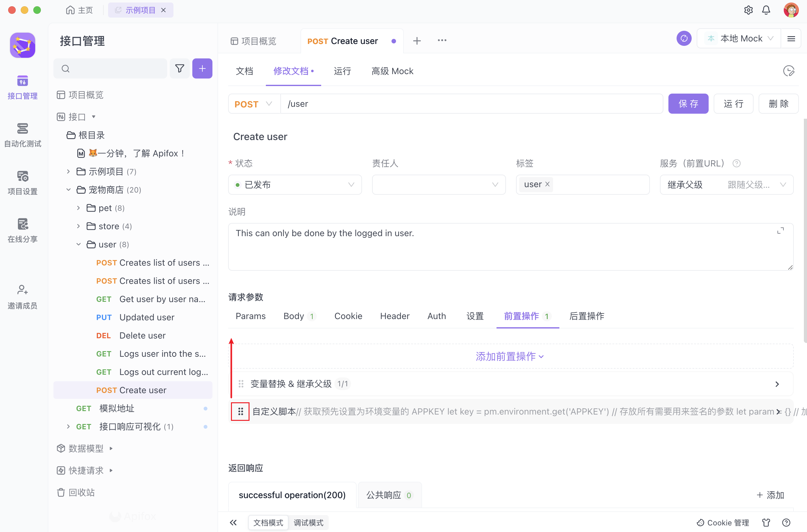Open the settings gear at top right
807x532 pixels.
pos(748,10)
